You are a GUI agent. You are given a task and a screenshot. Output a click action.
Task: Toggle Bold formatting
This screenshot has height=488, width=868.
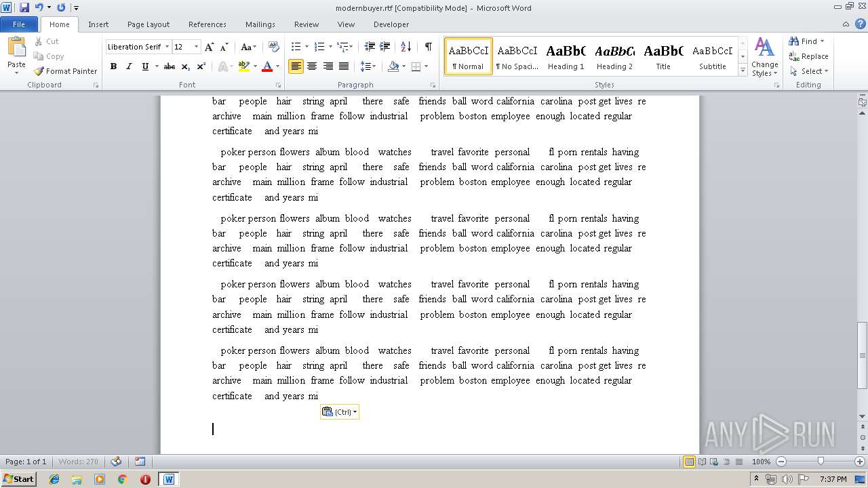point(113,66)
